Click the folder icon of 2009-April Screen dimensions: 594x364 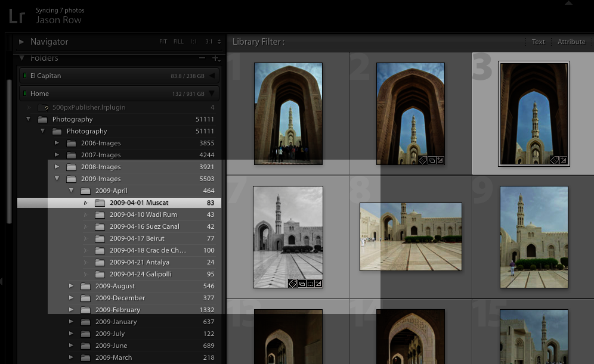[85, 191]
